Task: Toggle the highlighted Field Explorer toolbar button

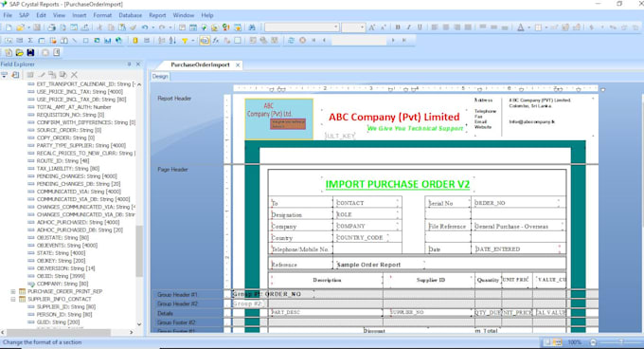Action: point(205,40)
